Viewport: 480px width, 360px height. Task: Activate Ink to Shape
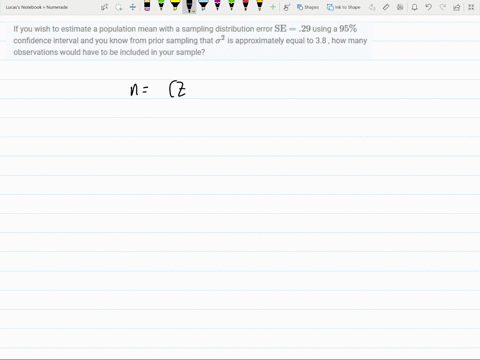coord(343,7)
